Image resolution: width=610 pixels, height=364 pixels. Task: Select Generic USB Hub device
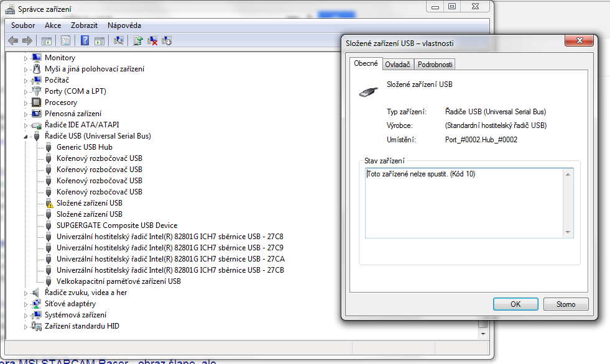pos(85,147)
